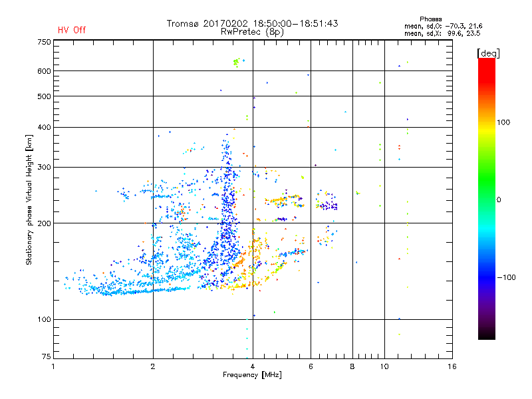This screenshot has height=399, width=532.
Task: Click the "RwPretec (8p)" subtitle
Action: pyautogui.click(x=253, y=32)
